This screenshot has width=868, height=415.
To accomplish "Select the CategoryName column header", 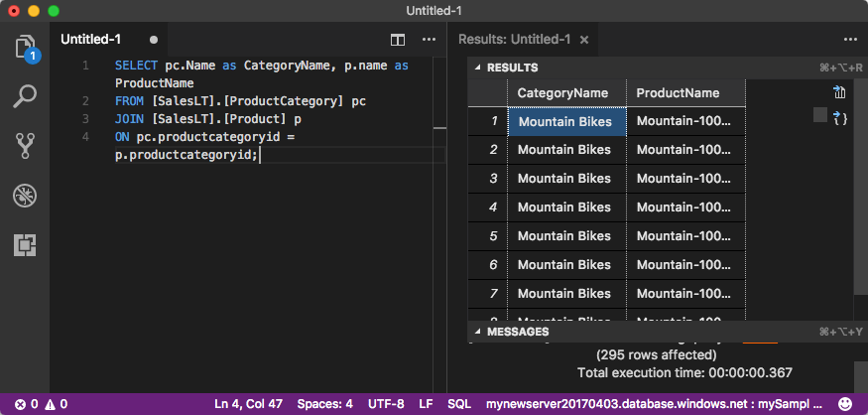I will pyautogui.click(x=563, y=92).
